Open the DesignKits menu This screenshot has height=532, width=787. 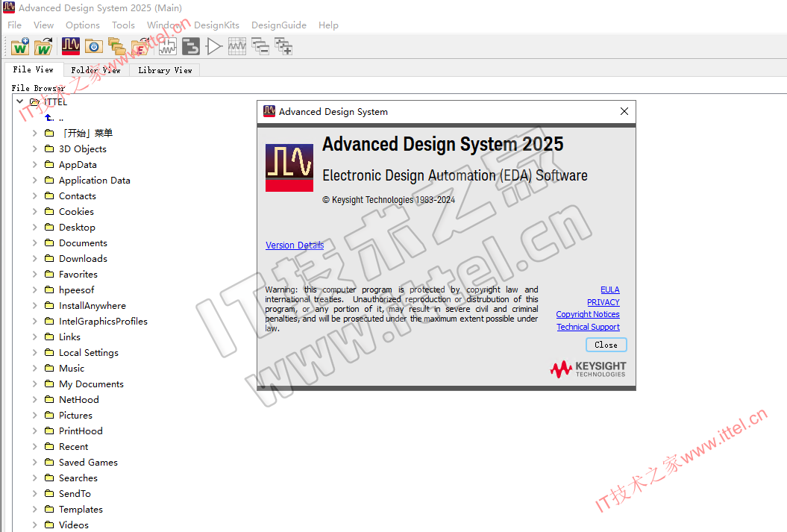pos(217,25)
